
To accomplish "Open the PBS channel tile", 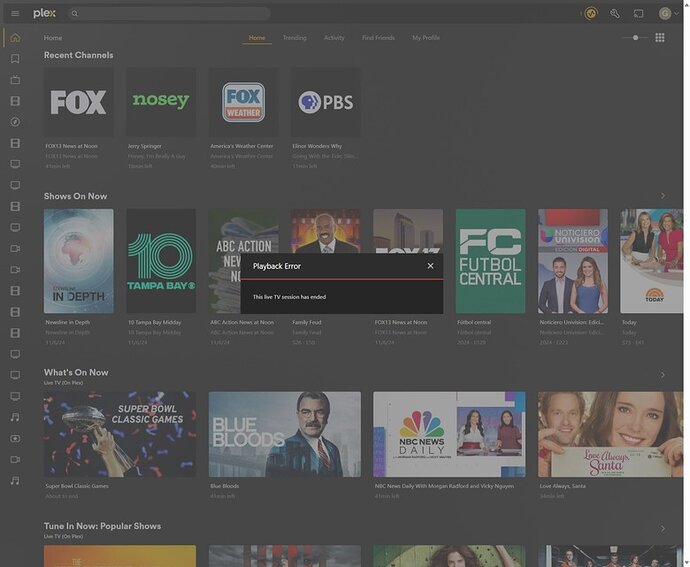I will 326,102.
